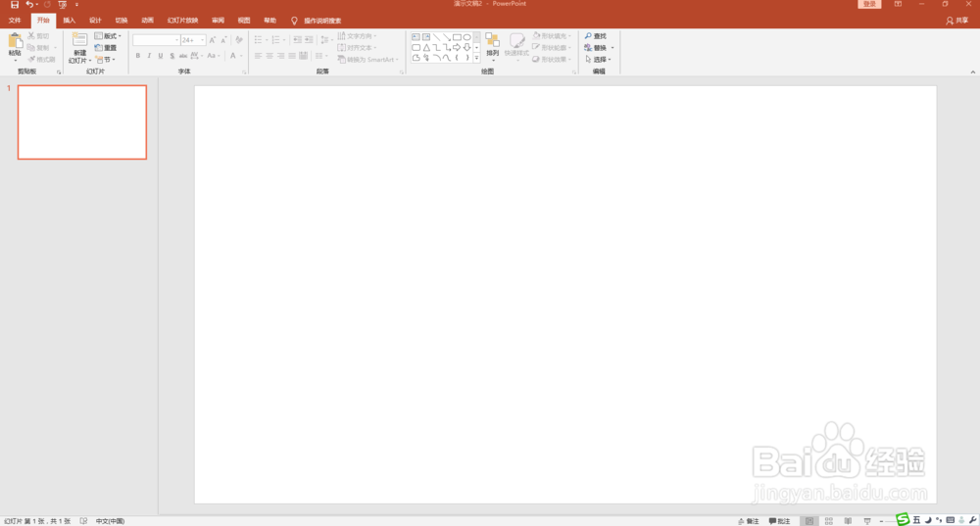This screenshot has height=526, width=980.
Task: Click the numbered list icon
Action: [x=277, y=40]
